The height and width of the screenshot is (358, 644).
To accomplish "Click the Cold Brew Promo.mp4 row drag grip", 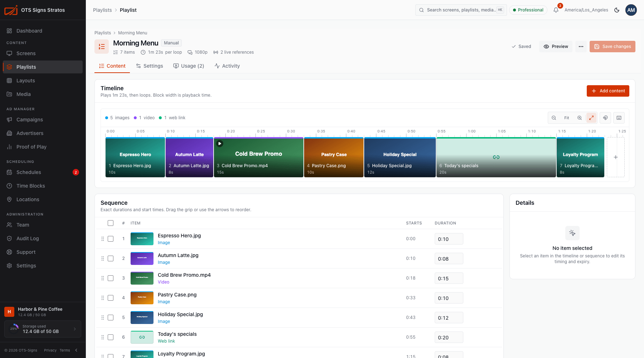I will 103,278.
